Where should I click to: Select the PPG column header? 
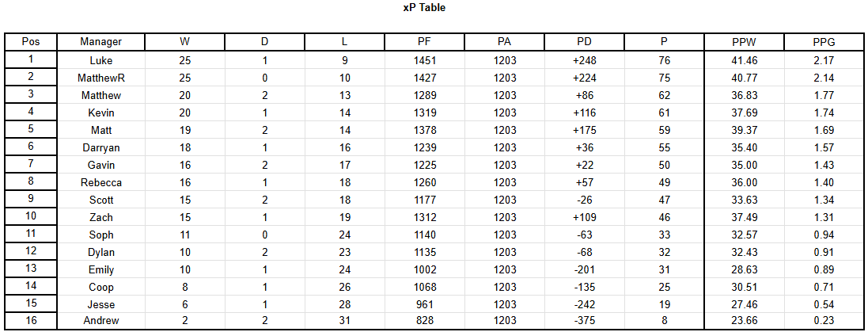(824, 42)
